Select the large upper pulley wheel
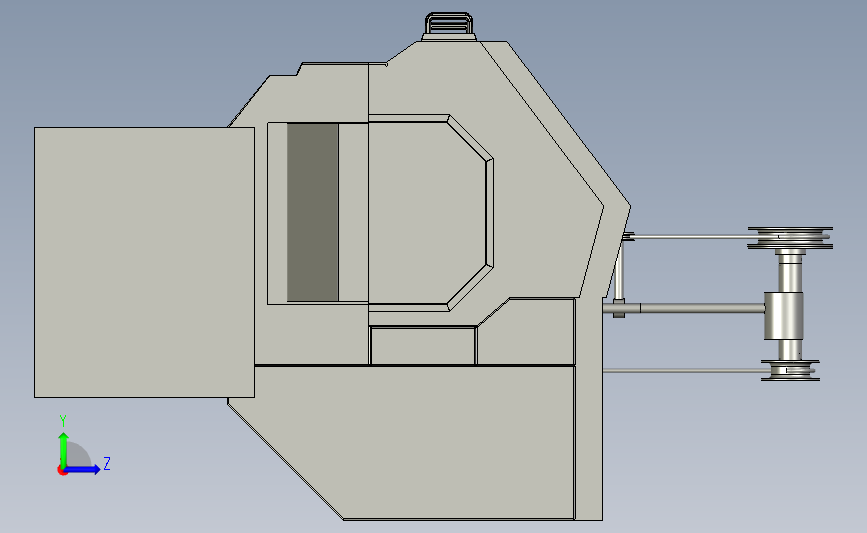The height and width of the screenshot is (533, 867). click(x=790, y=238)
